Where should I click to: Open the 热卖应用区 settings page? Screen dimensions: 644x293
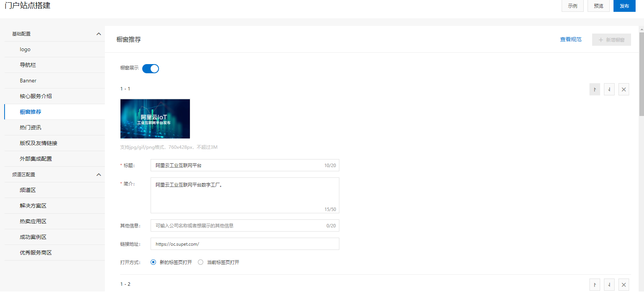(x=55, y=221)
